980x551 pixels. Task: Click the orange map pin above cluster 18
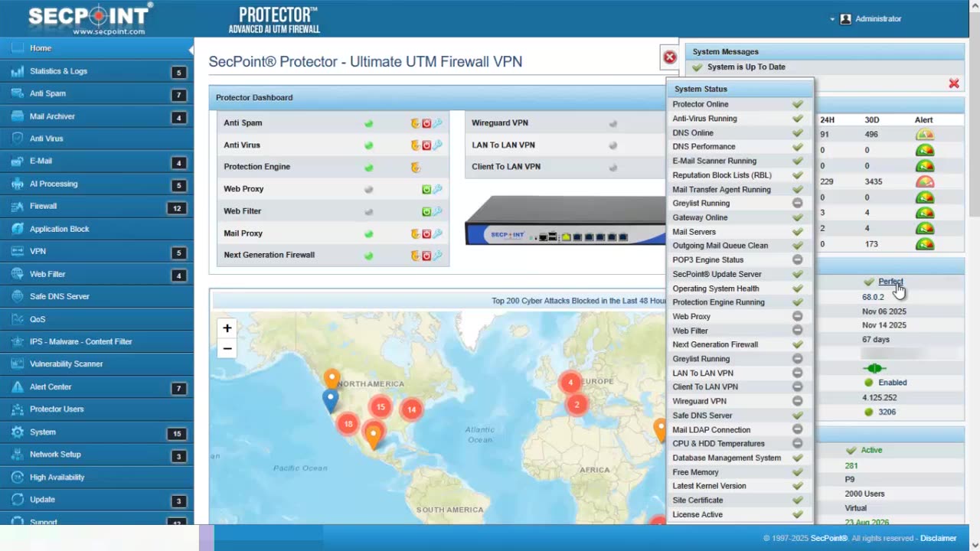coord(332,379)
